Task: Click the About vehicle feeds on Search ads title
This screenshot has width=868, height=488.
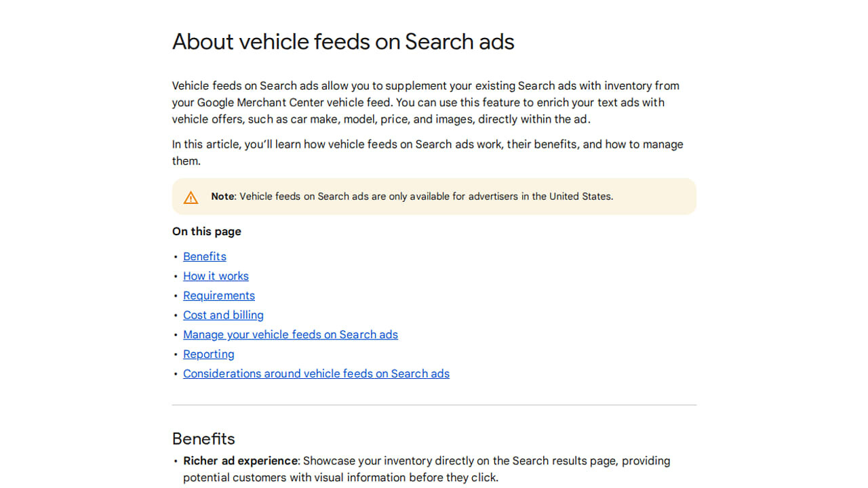Action: [x=343, y=41]
